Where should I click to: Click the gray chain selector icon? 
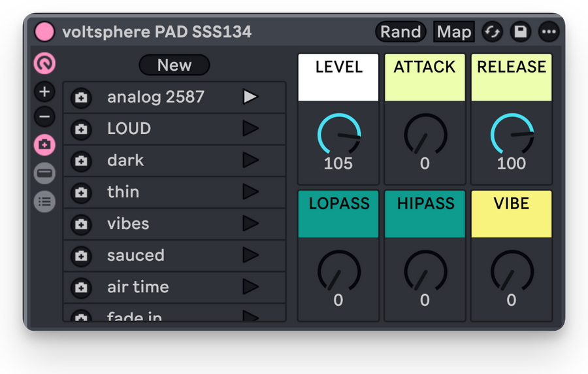point(44,173)
